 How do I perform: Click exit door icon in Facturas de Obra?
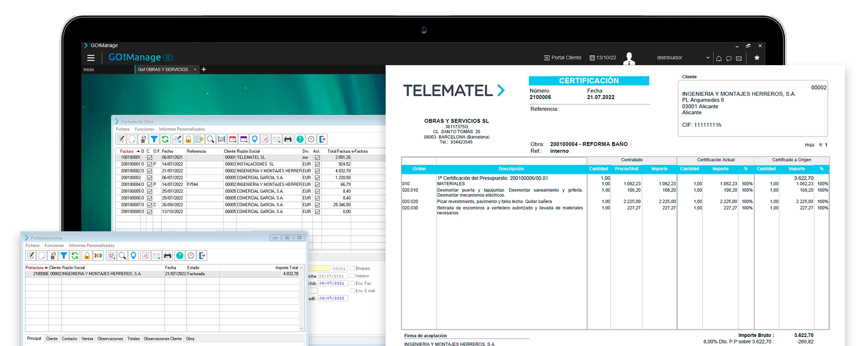(x=322, y=139)
